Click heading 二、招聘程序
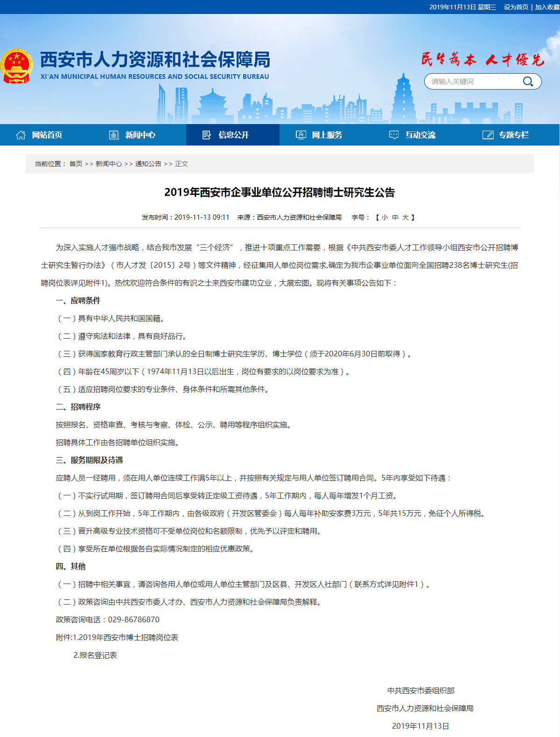 pyautogui.click(x=78, y=407)
